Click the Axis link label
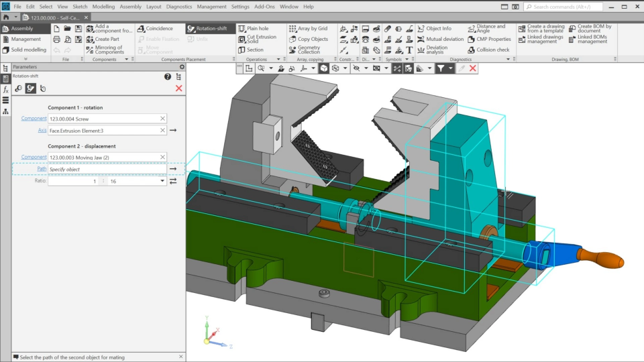This screenshot has width=644, height=362. click(x=42, y=131)
